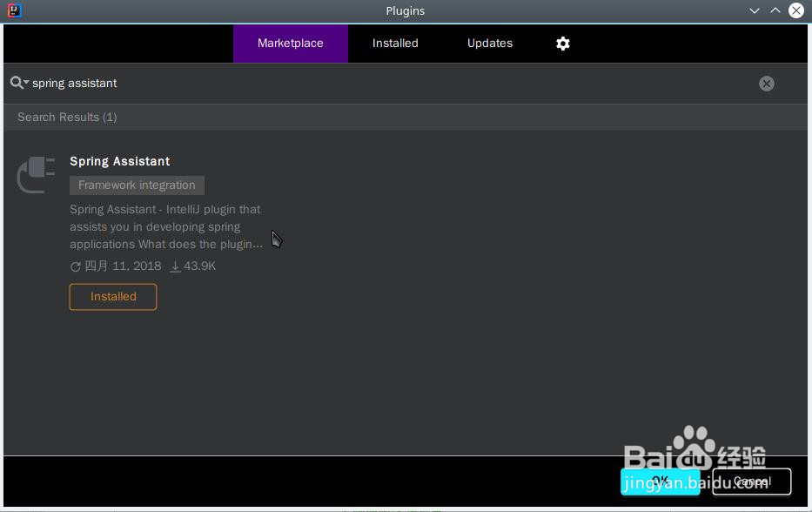Click the Installed button for Spring Assistant

coord(113,296)
